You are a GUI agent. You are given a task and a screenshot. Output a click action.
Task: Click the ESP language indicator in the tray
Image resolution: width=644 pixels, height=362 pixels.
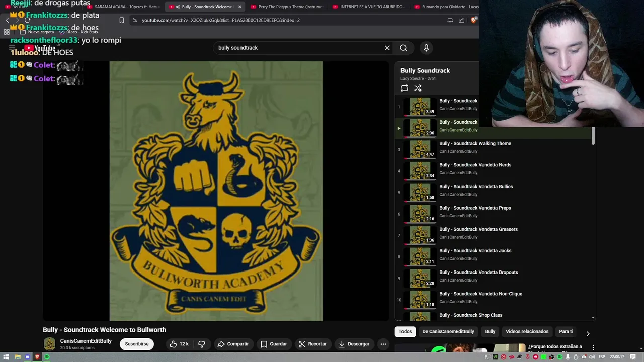pyautogui.click(x=602, y=357)
